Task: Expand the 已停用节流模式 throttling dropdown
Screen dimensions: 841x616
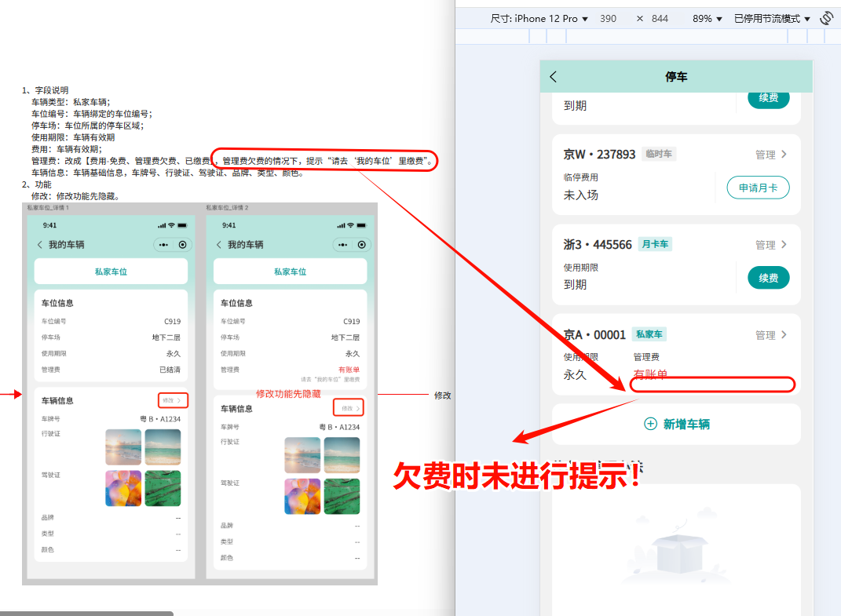Action: click(x=772, y=18)
